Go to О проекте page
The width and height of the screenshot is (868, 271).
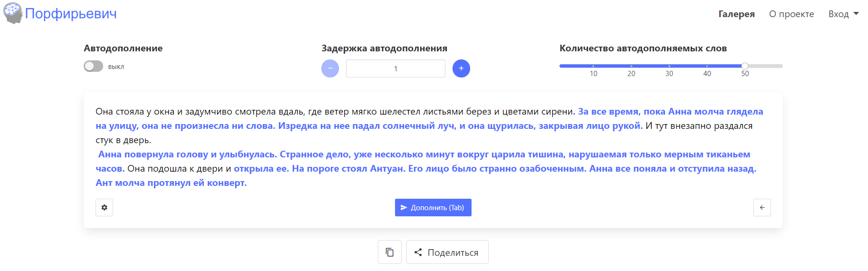[x=791, y=14]
